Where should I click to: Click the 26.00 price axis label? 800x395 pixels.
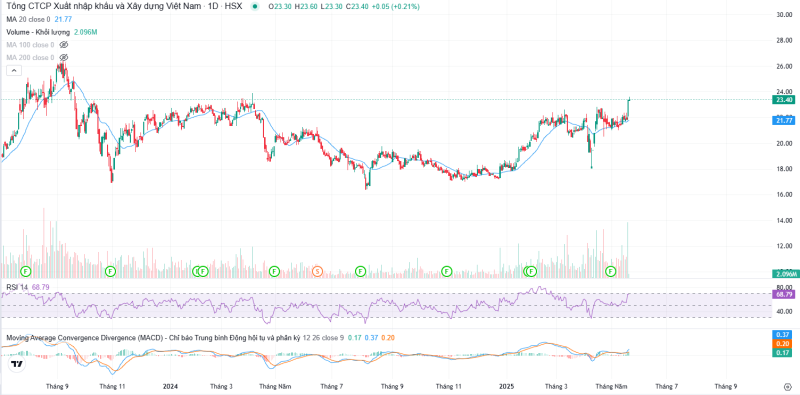784,66
